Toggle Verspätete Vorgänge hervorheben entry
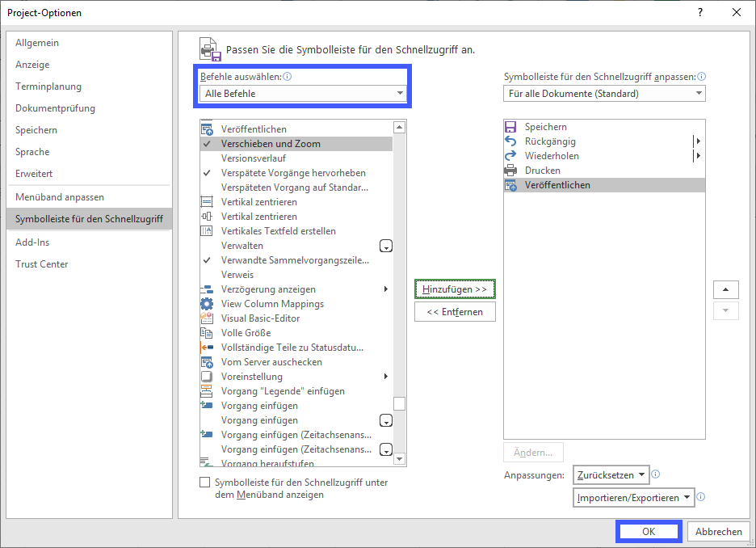This screenshot has height=548, width=756. [x=292, y=173]
